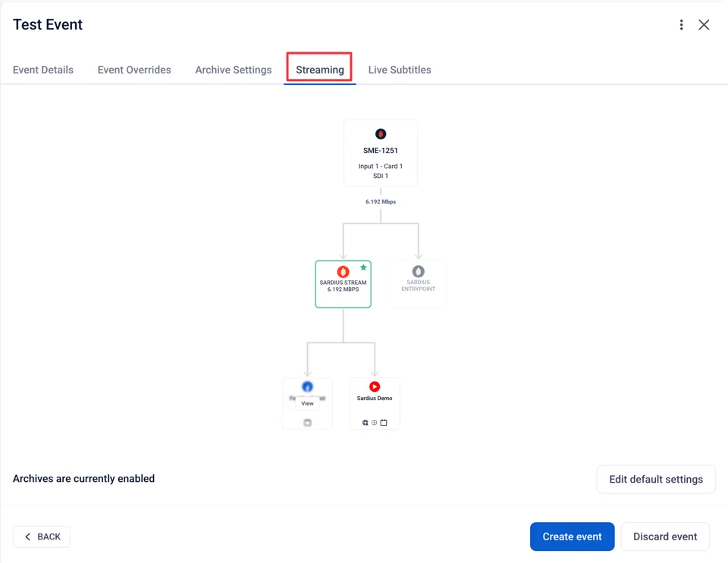
Task: Open Edit default settings
Action: (655, 479)
